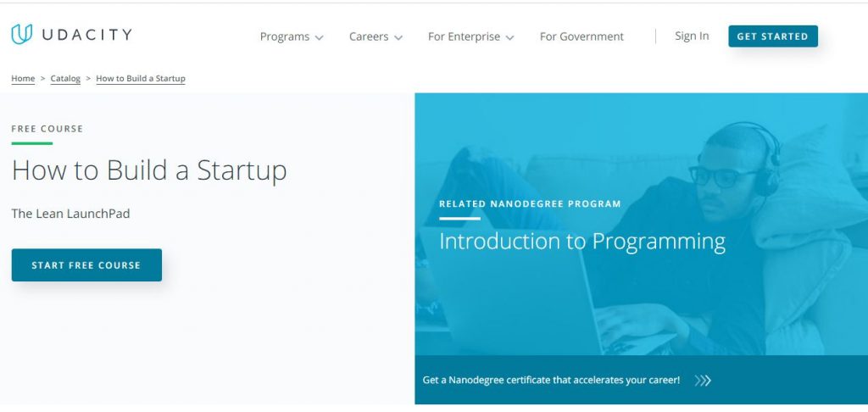Navigate to Home in the breadcrumb

(x=23, y=79)
